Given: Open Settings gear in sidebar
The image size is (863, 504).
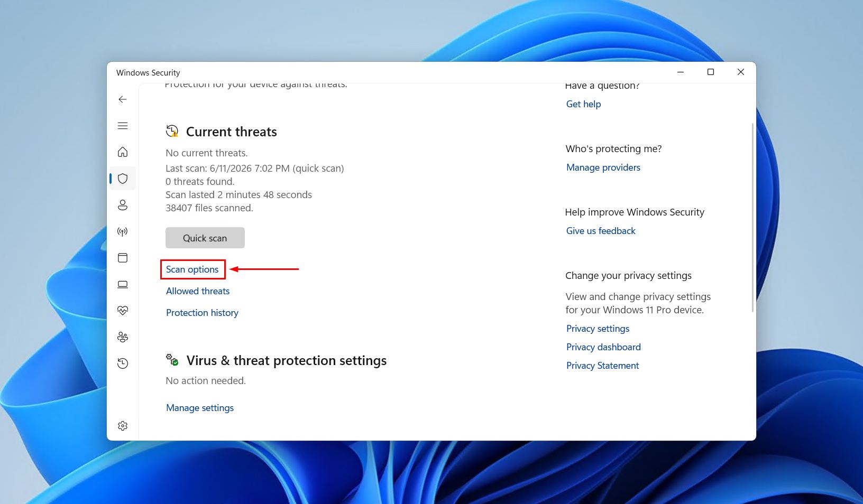Looking at the screenshot, I should click(x=123, y=426).
